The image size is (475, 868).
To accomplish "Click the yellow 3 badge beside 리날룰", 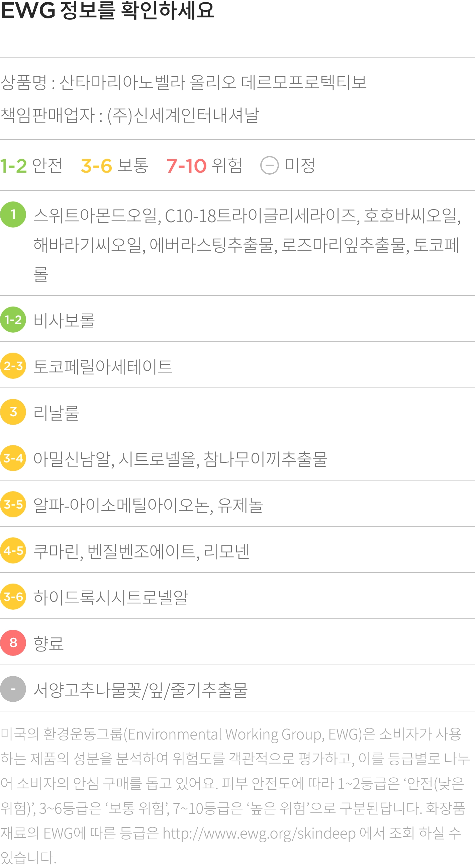I will (x=13, y=412).
